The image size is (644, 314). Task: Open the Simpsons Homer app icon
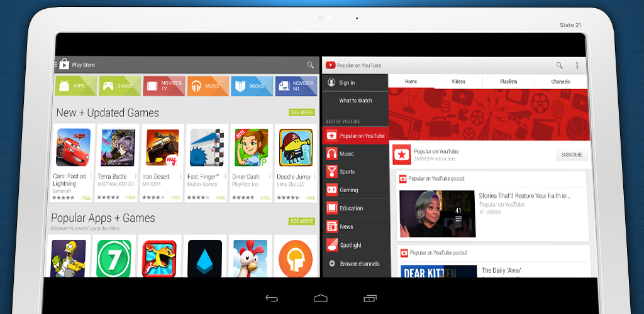68,258
